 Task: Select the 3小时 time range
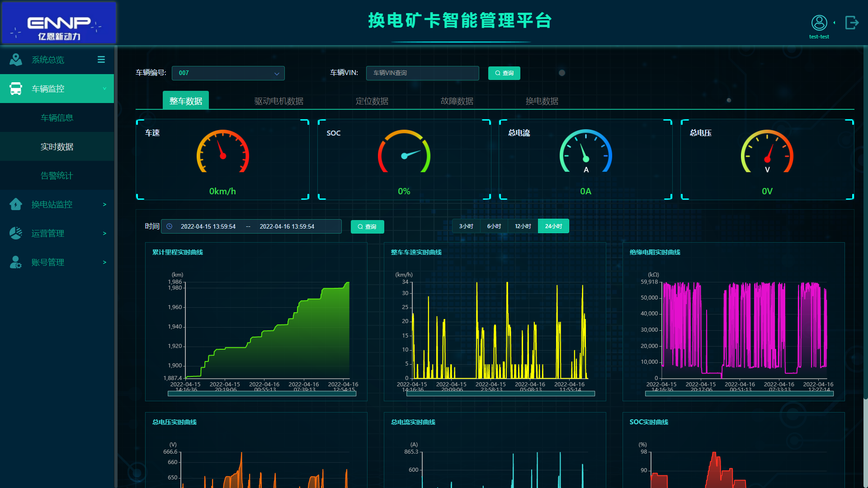(x=466, y=226)
